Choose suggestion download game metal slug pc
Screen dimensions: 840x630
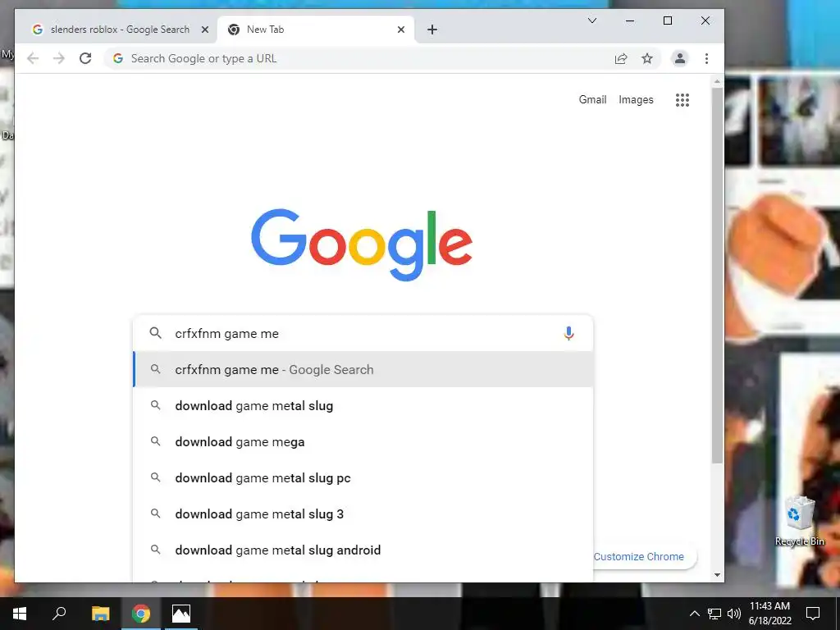click(x=363, y=478)
